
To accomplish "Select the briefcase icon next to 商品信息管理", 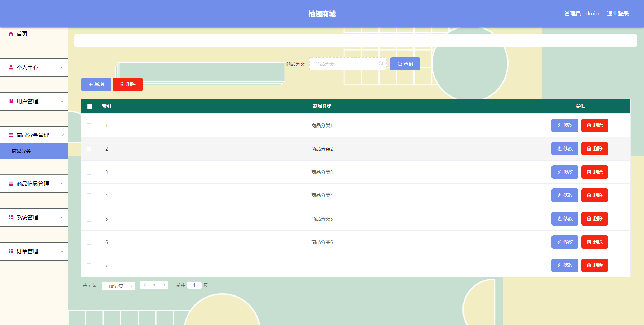I will tap(10, 184).
